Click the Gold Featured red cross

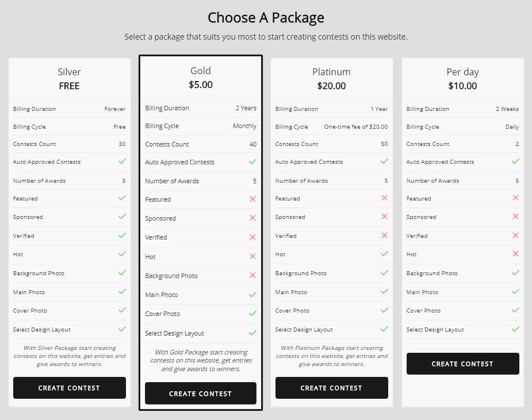252,199
